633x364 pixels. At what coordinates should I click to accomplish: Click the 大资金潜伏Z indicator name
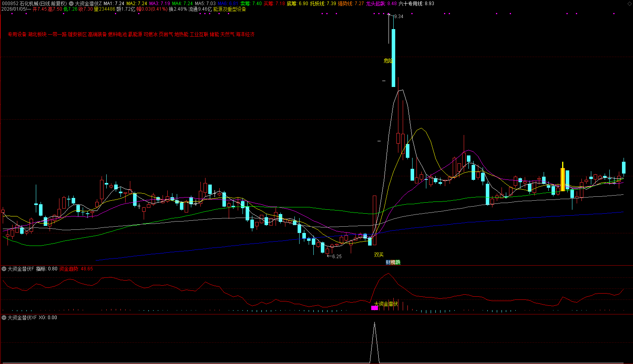point(88,4)
